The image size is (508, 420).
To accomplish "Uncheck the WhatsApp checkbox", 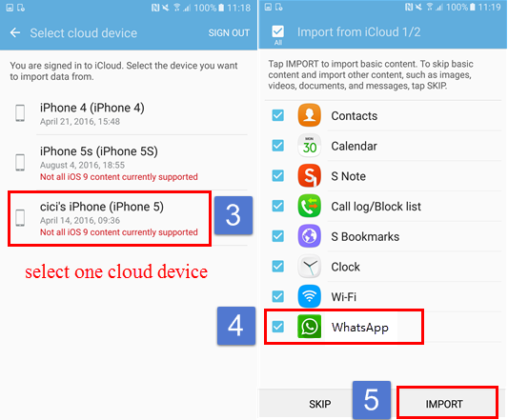I will pyautogui.click(x=278, y=327).
